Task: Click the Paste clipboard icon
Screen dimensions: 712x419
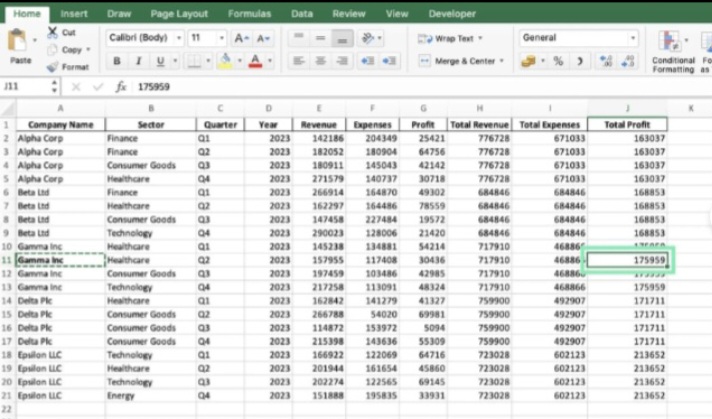Action: click(18, 41)
